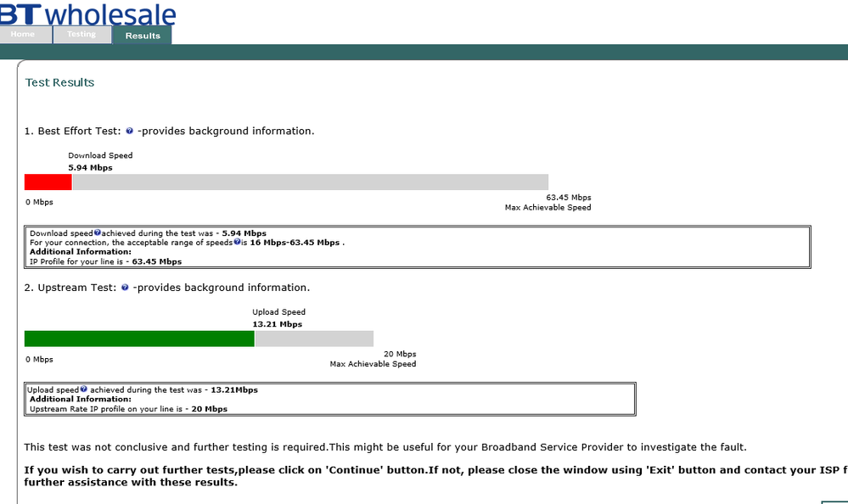Click '0 Mbps' label under the upload bar
This screenshot has width=848, height=504.
(40, 360)
